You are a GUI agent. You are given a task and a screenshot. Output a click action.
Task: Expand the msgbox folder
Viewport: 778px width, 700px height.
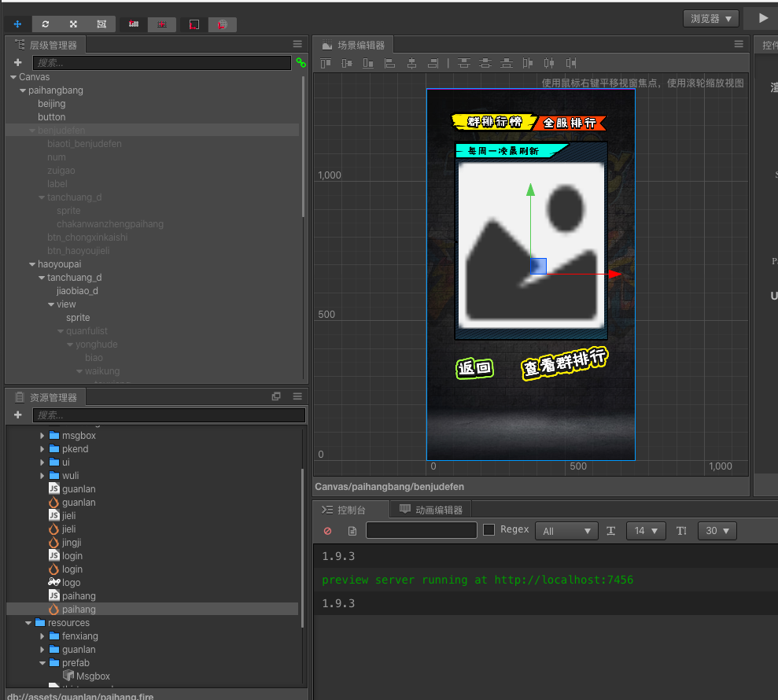point(42,436)
